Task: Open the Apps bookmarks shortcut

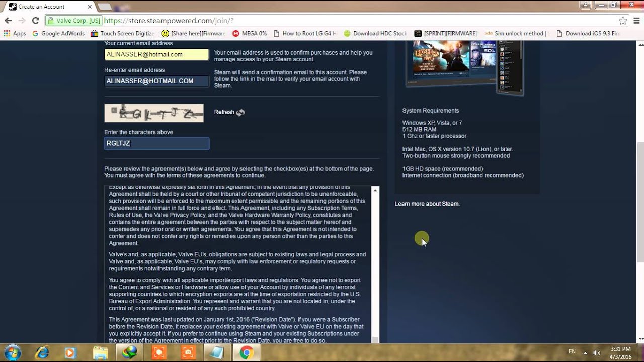Action: (x=15, y=33)
